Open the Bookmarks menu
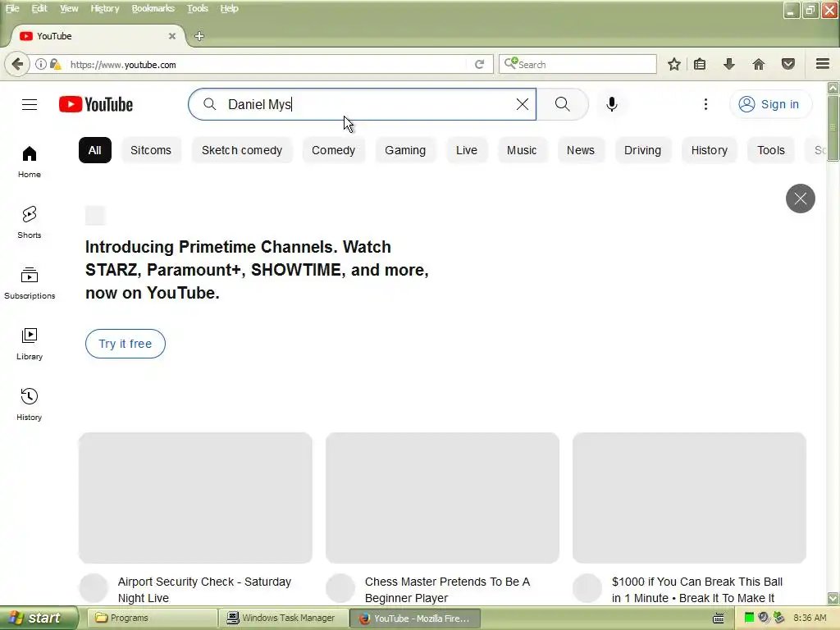Viewport: 840px width, 630px height. click(153, 8)
